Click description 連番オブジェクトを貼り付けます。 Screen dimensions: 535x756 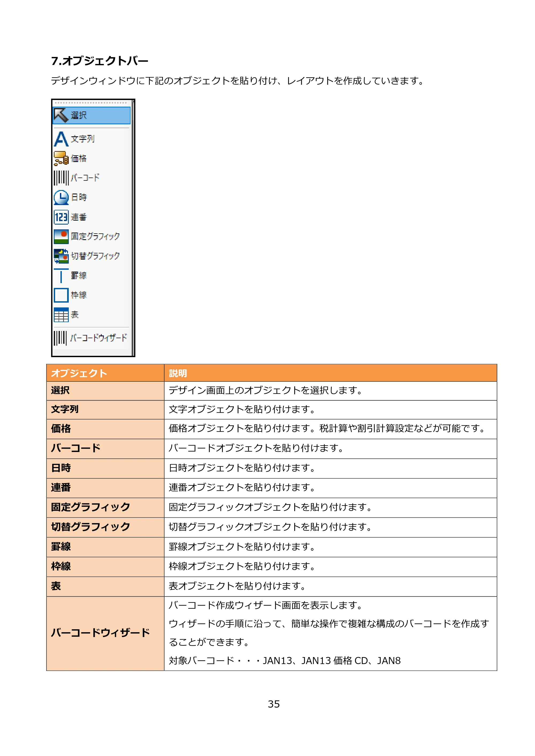(x=242, y=488)
